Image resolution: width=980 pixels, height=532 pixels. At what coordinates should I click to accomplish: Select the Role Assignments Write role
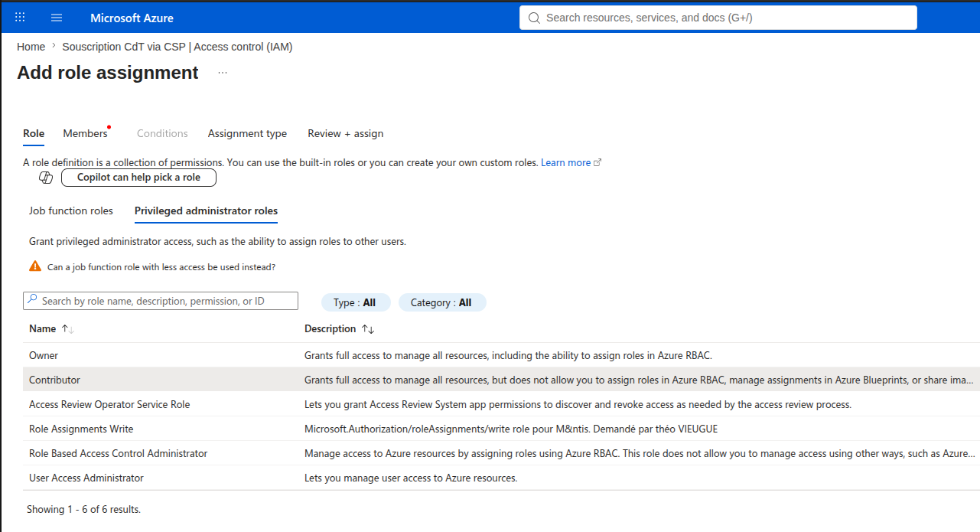[x=501, y=429]
